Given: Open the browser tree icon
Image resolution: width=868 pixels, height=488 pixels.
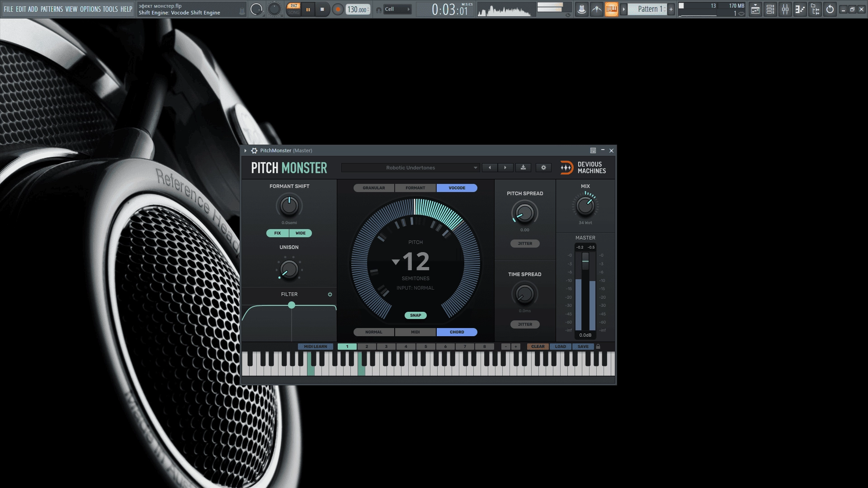Looking at the screenshot, I should pos(815,9).
